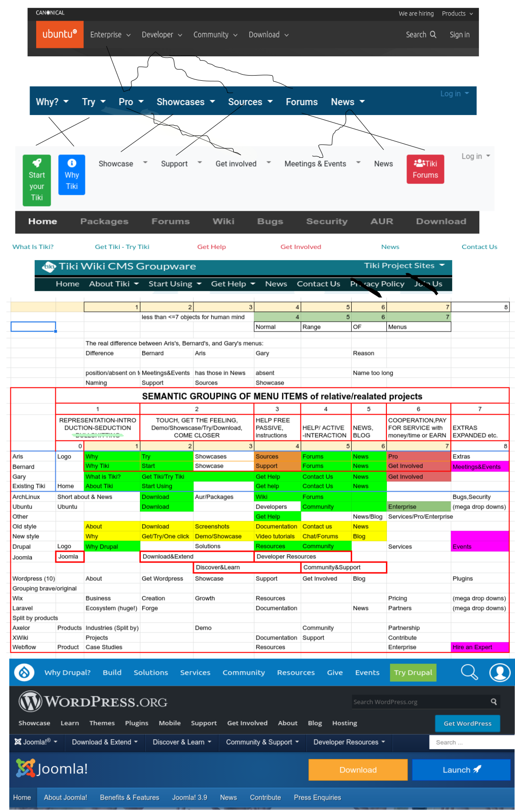Select the Meetings&Events magenta cell

(x=480, y=466)
